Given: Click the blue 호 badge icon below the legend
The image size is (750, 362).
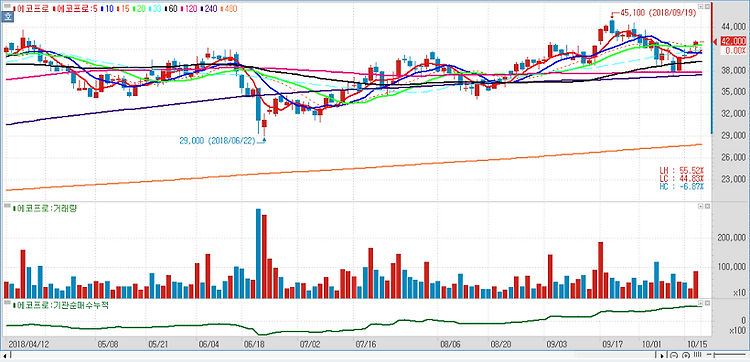Looking at the screenshot, I should [7, 17].
